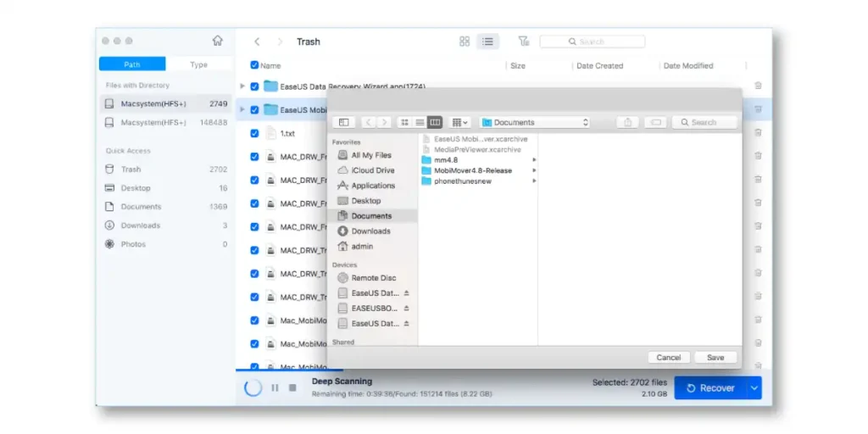
Task: Sort by the Date Created column header
Action: [599, 65]
